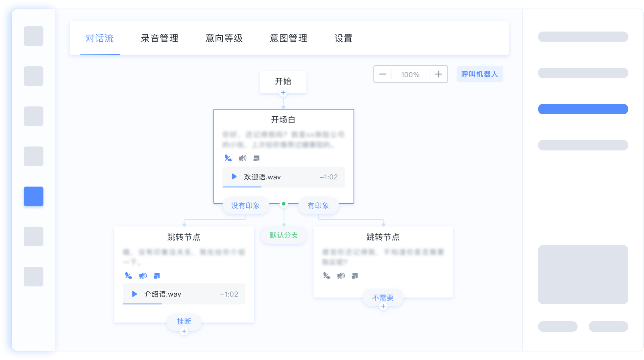Select the 没有印象 branch label

(245, 206)
